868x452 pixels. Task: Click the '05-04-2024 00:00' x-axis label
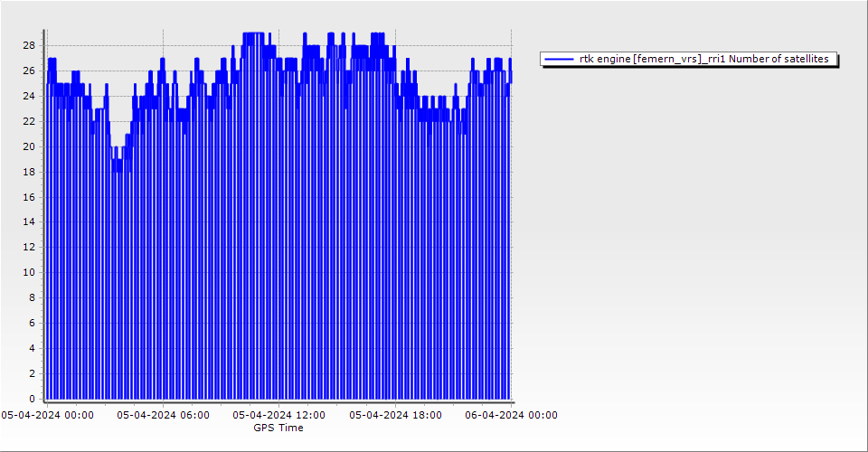pyautogui.click(x=47, y=415)
